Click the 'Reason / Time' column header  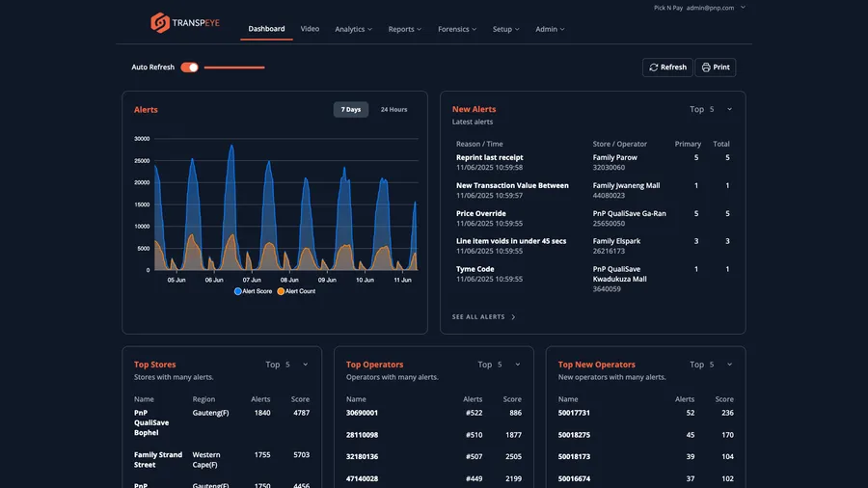(x=479, y=144)
